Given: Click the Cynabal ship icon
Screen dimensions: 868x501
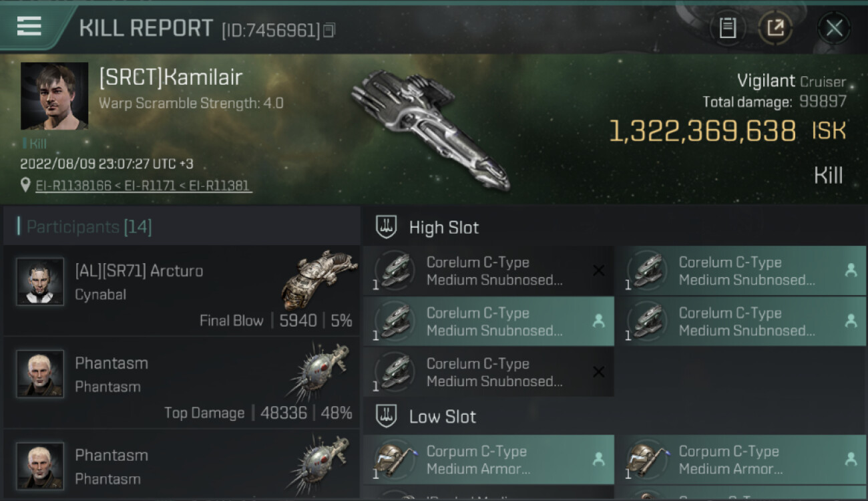Looking at the screenshot, I should [x=320, y=279].
